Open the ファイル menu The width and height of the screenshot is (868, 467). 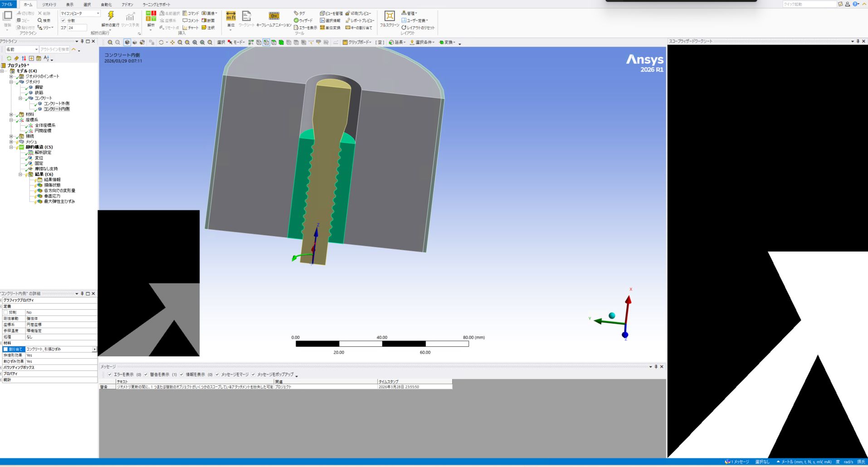[x=8, y=5]
